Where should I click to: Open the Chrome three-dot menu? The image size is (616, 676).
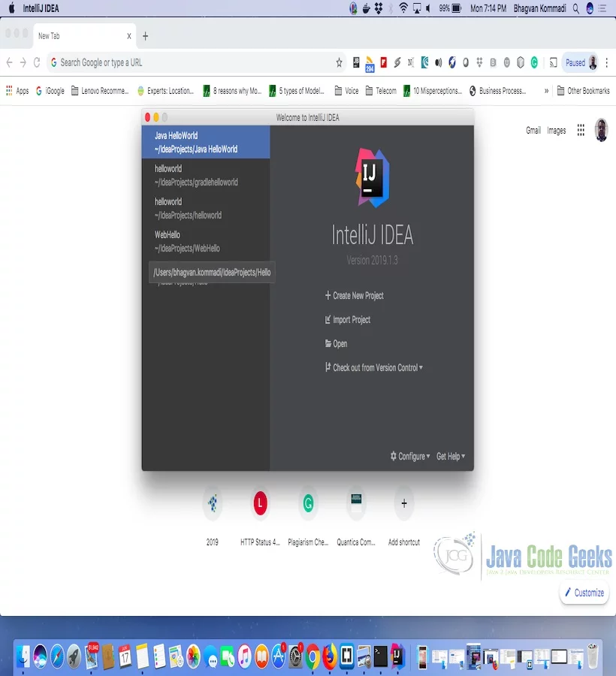(606, 63)
